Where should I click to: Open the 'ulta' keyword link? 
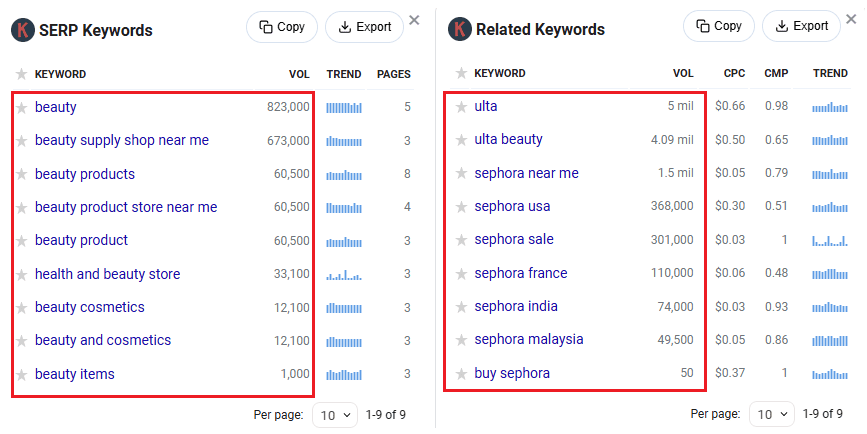[x=485, y=106]
